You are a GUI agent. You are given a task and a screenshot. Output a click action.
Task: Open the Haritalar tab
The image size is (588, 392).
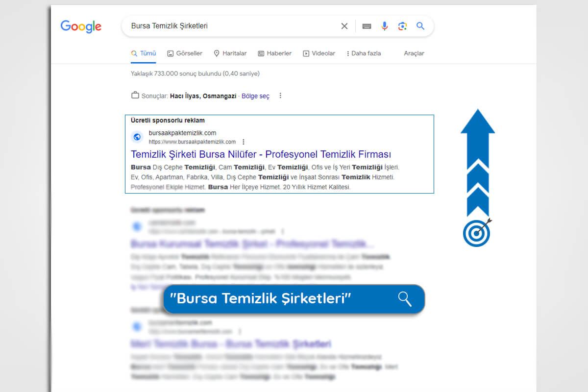pyautogui.click(x=230, y=53)
